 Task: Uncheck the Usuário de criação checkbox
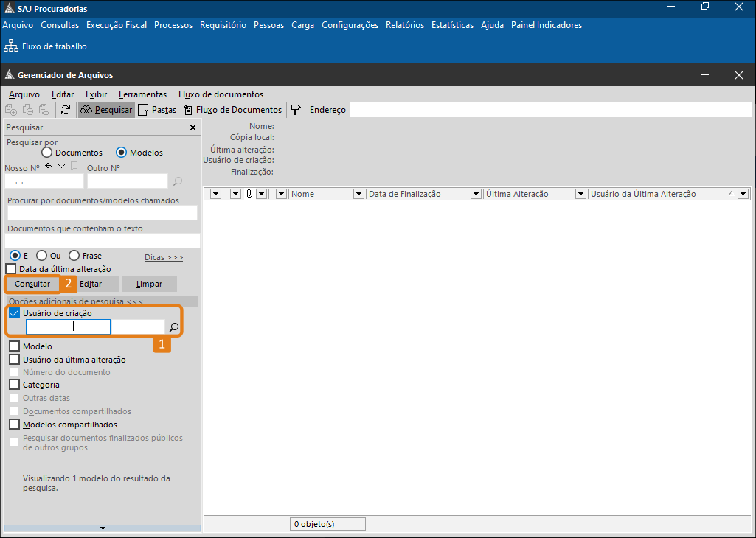(x=14, y=313)
